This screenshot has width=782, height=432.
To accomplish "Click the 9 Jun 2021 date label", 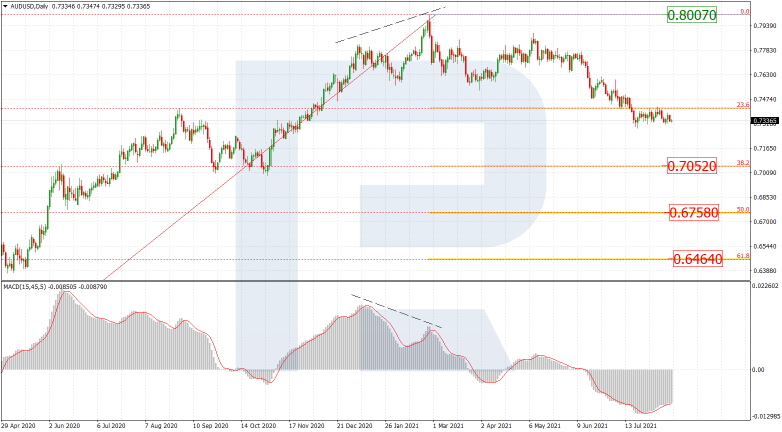I will (591, 427).
